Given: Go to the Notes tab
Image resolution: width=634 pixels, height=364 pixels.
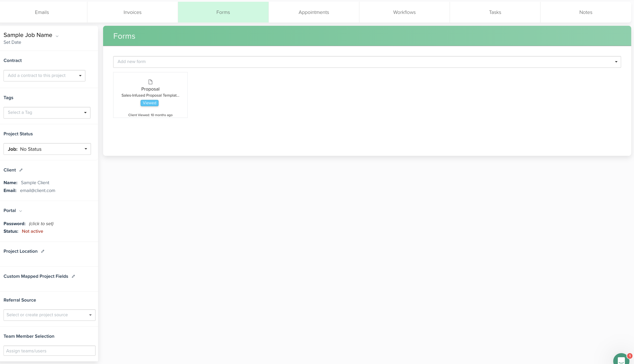Looking at the screenshot, I should point(586,12).
